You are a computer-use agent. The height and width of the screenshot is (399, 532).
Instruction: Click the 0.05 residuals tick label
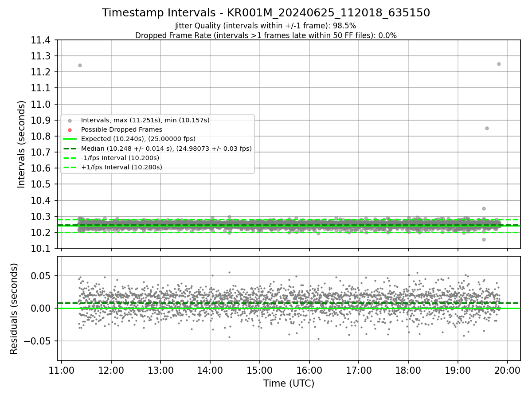coord(41,276)
